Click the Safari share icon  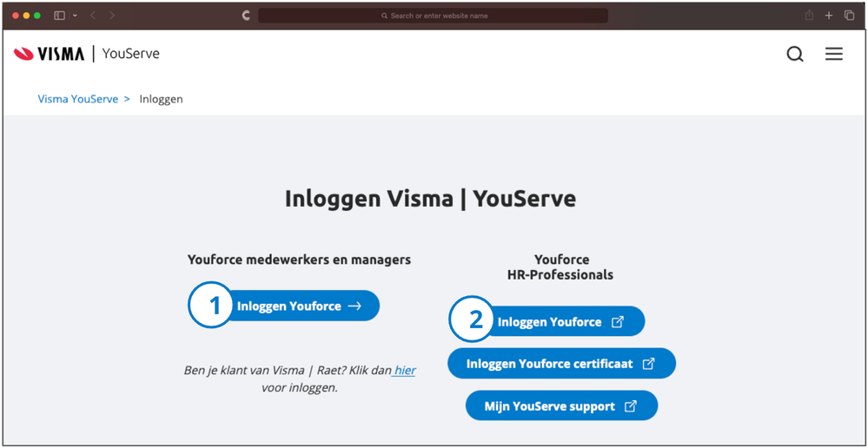[x=809, y=16]
